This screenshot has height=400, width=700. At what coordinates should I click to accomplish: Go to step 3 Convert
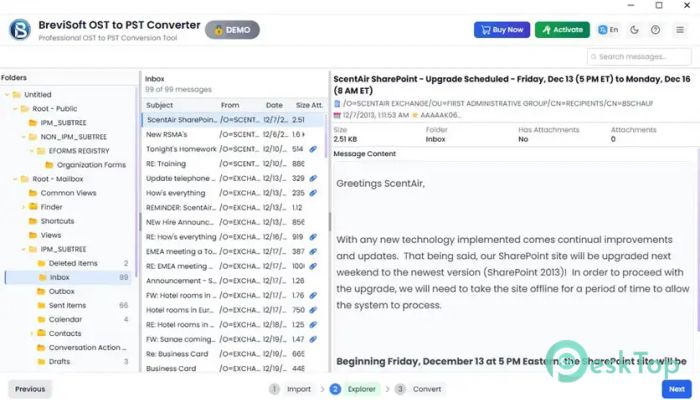pos(419,389)
